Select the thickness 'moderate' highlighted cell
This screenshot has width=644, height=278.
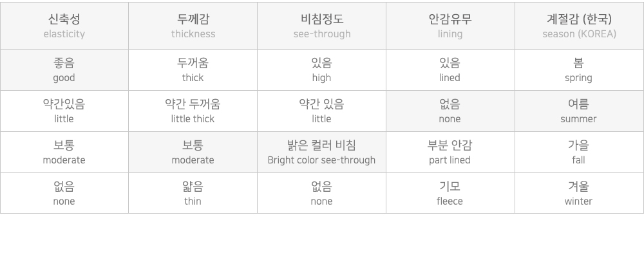[x=193, y=153]
